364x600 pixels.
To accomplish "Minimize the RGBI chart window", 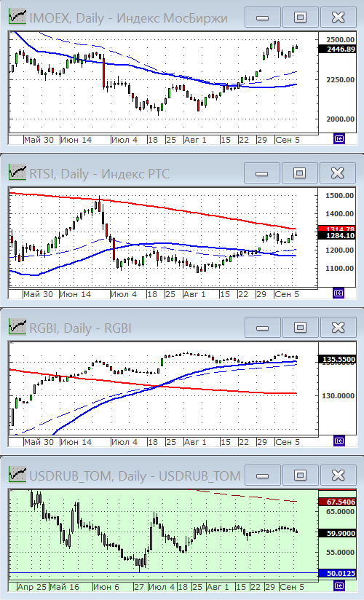I will click(x=262, y=328).
